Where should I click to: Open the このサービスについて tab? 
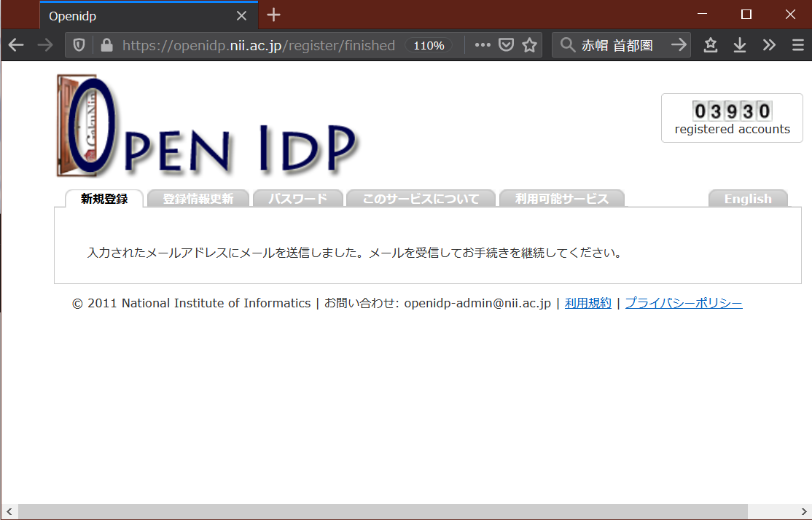tap(421, 199)
